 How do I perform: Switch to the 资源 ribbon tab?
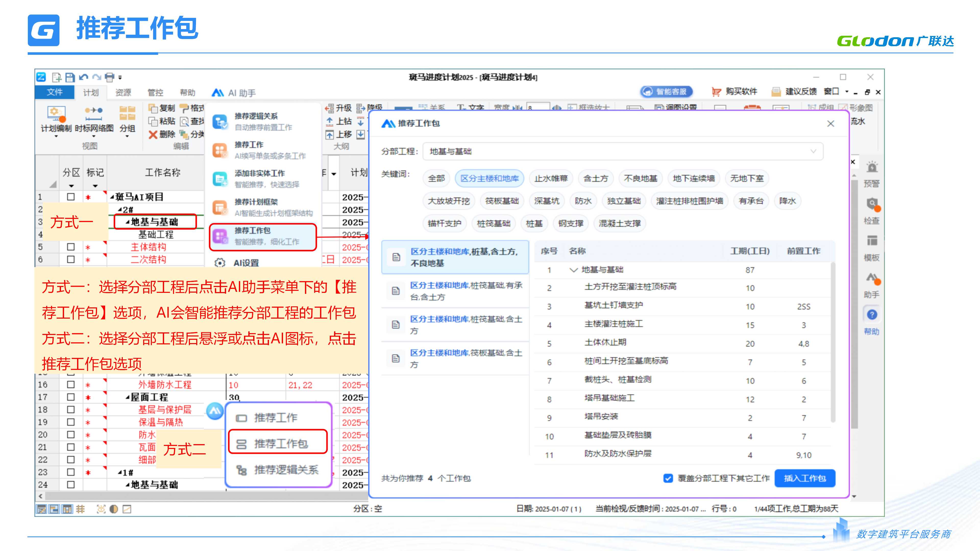(x=123, y=92)
